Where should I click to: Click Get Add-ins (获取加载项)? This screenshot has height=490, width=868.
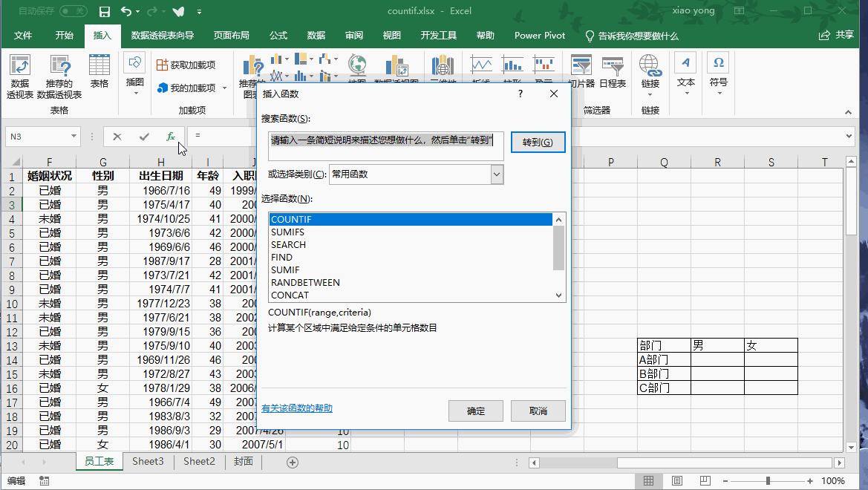[186, 65]
